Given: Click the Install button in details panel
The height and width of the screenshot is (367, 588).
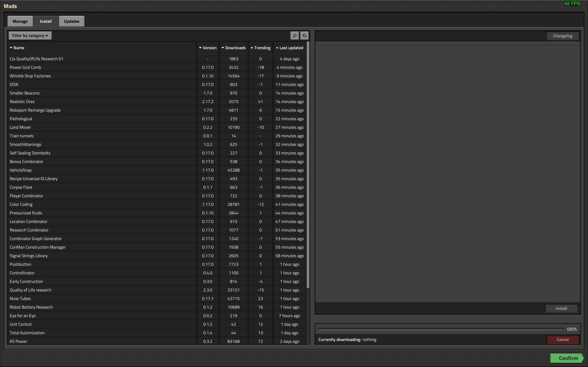Looking at the screenshot, I should [561, 308].
